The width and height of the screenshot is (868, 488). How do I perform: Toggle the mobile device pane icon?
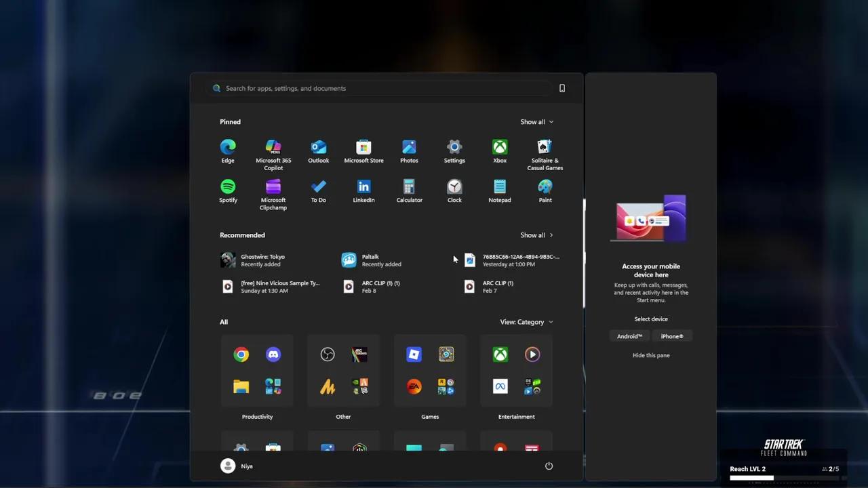point(561,88)
